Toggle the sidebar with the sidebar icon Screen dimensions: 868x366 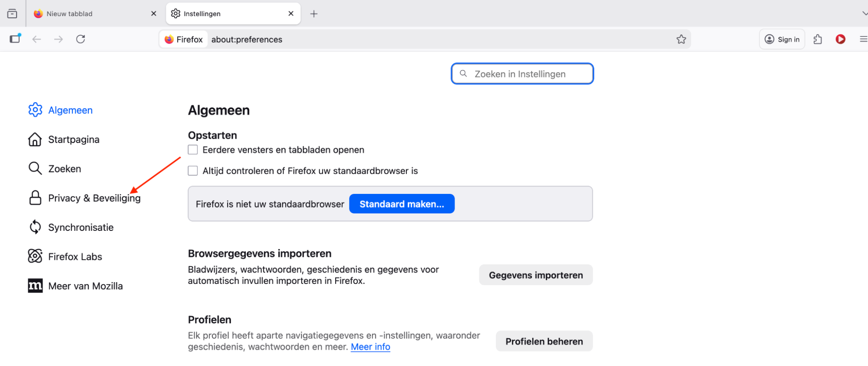[x=15, y=39]
